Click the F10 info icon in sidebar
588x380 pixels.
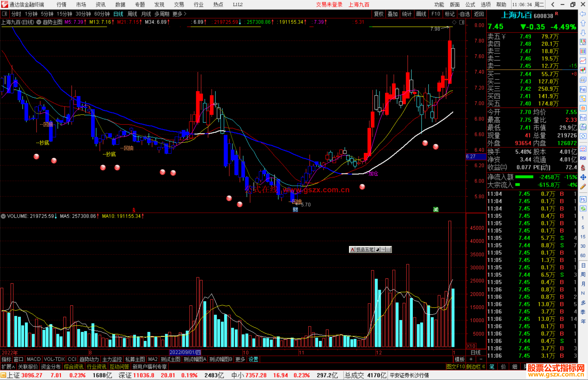[583, 89]
